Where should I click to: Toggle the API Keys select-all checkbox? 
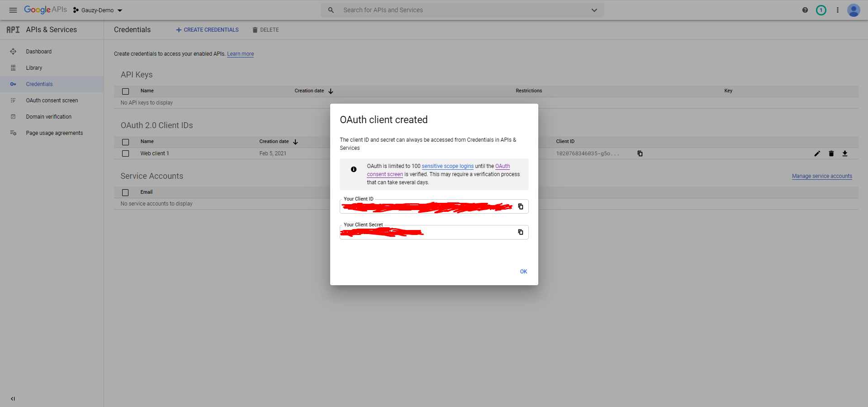(126, 91)
